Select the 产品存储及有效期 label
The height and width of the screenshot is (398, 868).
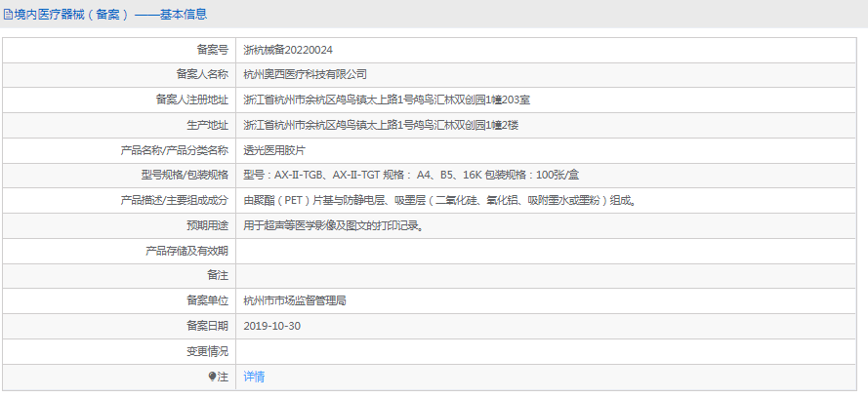(x=186, y=251)
